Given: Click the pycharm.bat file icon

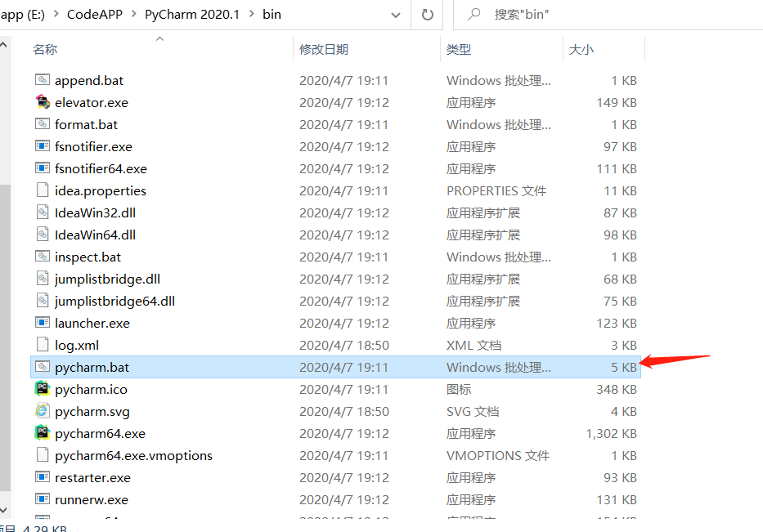Looking at the screenshot, I should point(43,367).
